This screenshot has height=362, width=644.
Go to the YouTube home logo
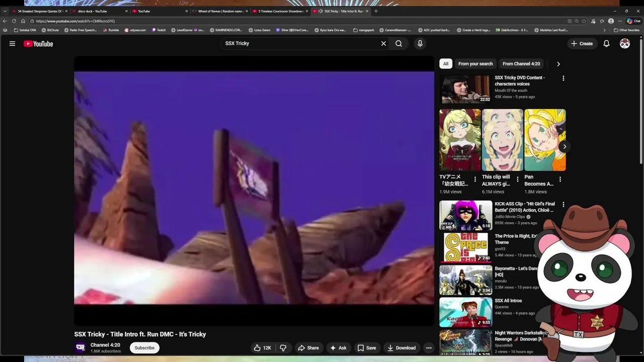38,44
